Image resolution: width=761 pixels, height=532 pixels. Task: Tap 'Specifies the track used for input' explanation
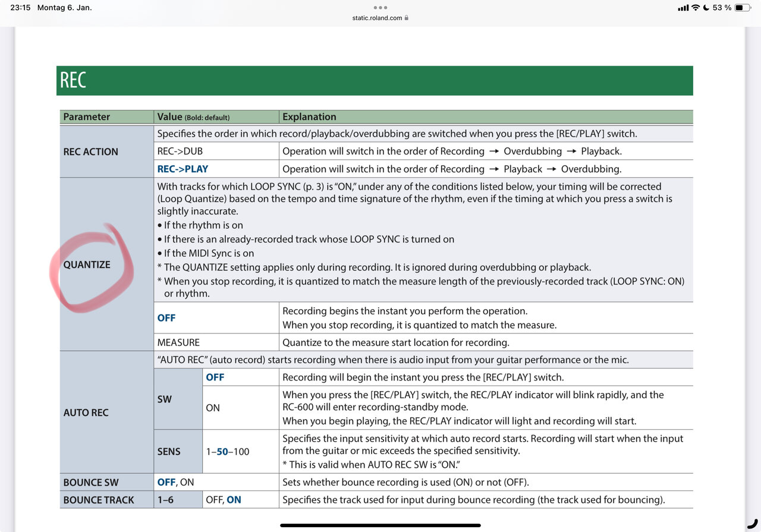[x=474, y=500]
